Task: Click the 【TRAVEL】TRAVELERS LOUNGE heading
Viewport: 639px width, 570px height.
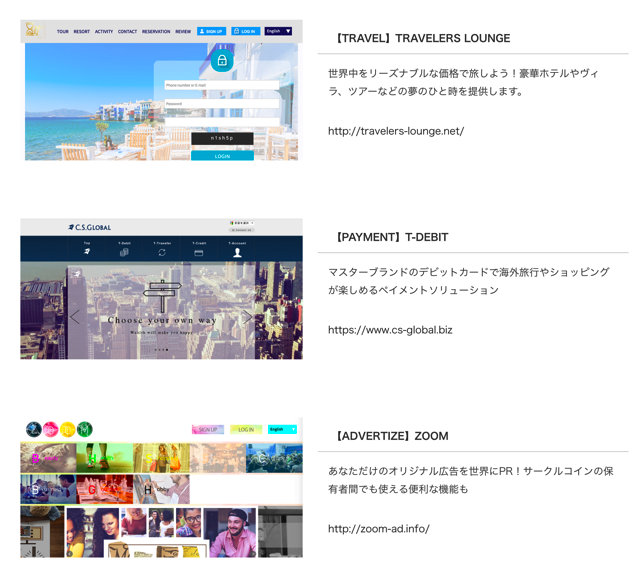Action: [422, 38]
